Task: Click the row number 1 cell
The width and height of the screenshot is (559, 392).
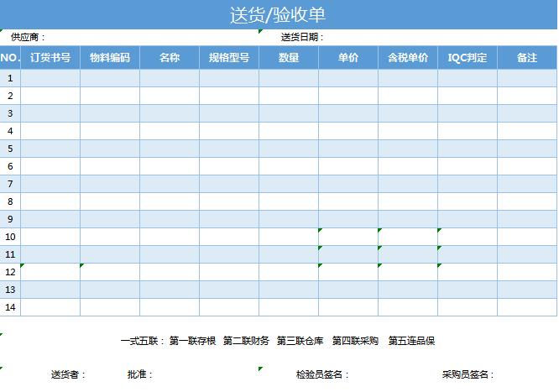Action: (x=10, y=78)
